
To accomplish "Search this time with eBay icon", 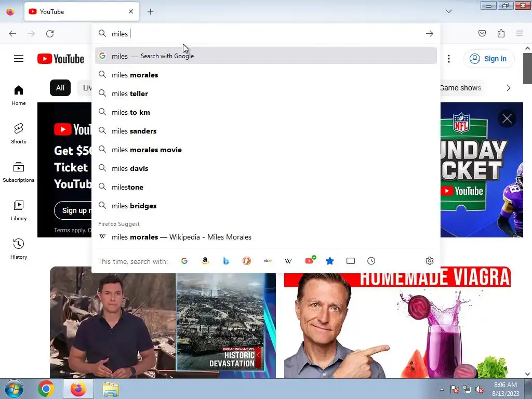I will tap(268, 261).
